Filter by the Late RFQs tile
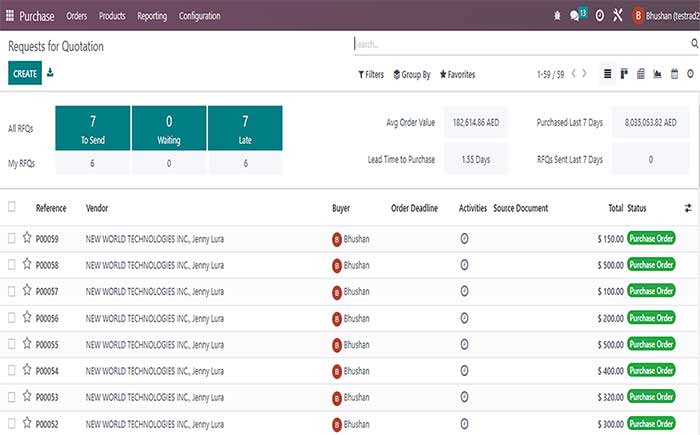 coord(245,128)
